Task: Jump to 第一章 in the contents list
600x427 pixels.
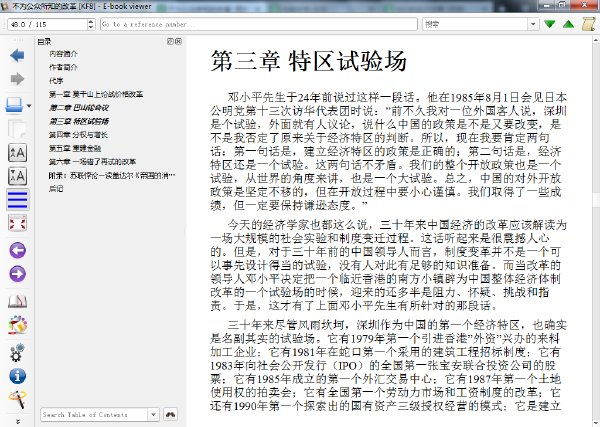Action: 96,94
